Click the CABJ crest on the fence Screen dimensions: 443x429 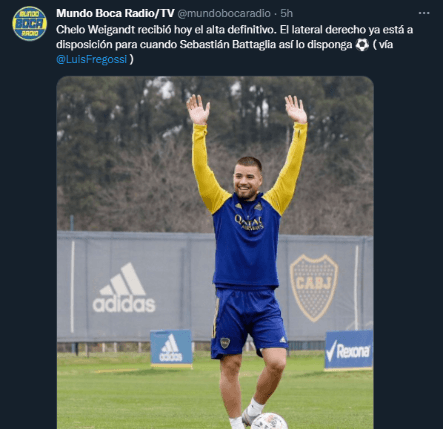click(x=313, y=288)
